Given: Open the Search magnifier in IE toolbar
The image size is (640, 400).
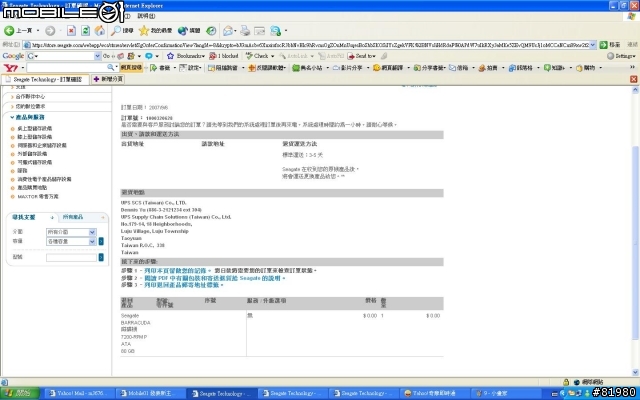Looking at the screenshot, I should click(122, 31).
